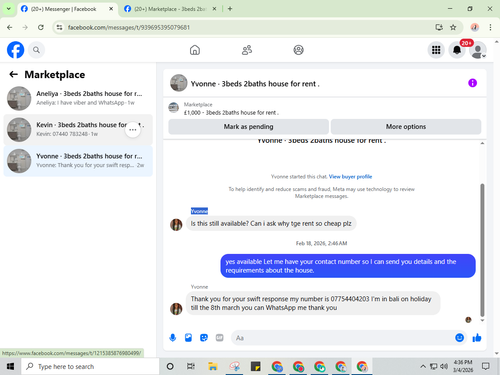Click the Aa message input field
This screenshot has width=500, height=375.
point(342,338)
